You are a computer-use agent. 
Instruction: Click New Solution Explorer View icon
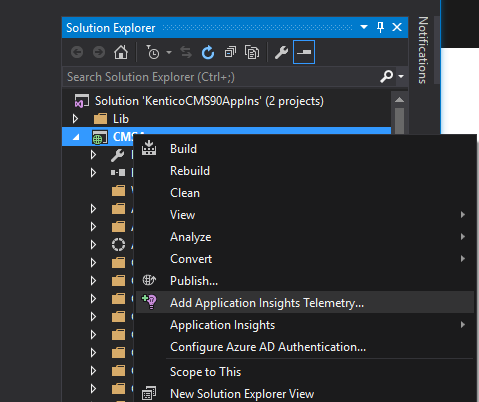[x=149, y=393]
